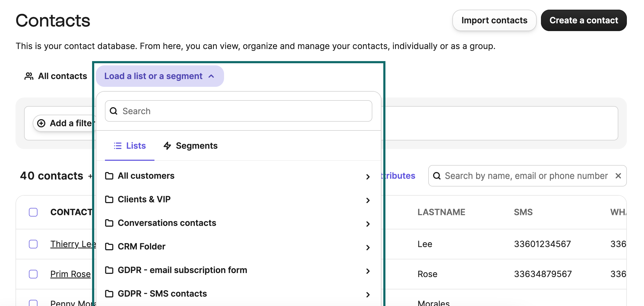Click the SMS column header
644x306 pixels.
523,212
